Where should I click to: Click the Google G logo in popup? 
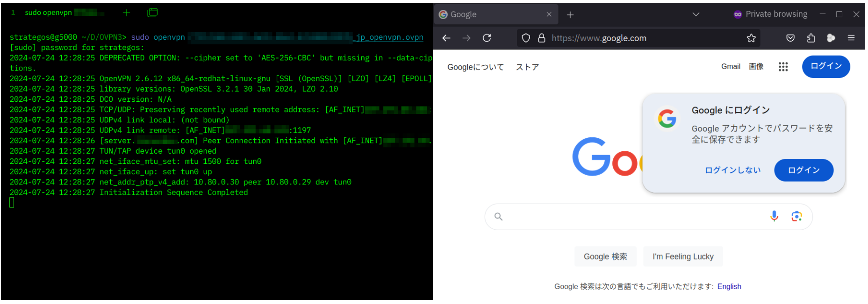pos(667,119)
